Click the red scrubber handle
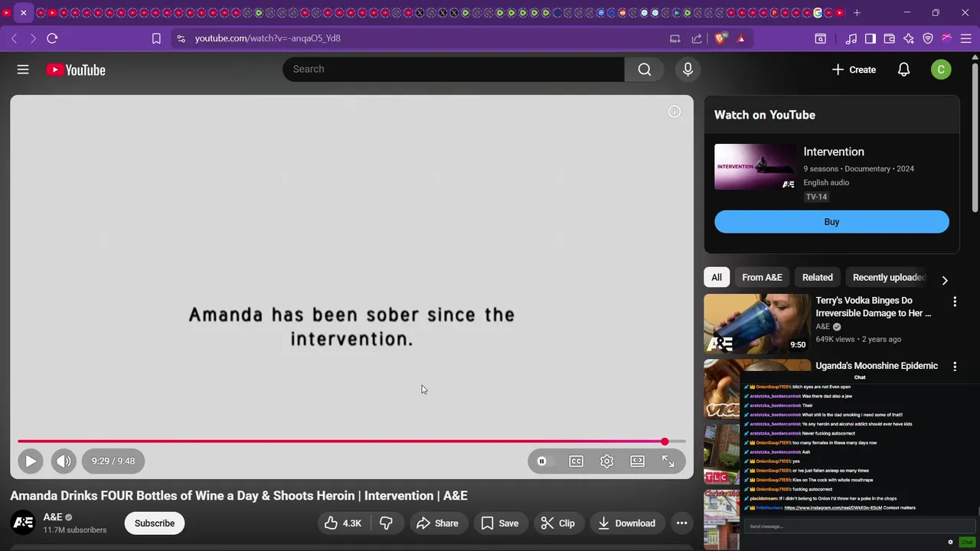The width and height of the screenshot is (980, 551). (665, 442)
